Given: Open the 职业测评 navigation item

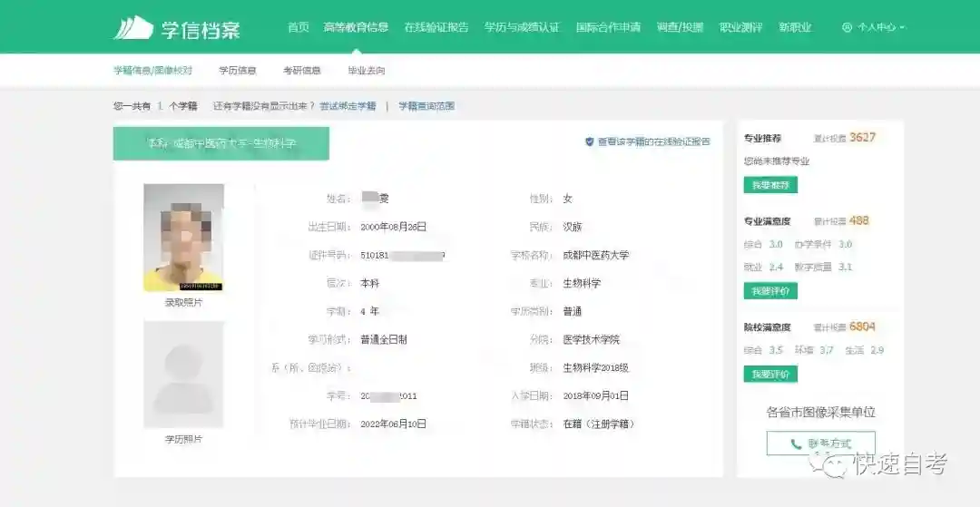Looking at the screenshot, I should [x=740, y=27].
